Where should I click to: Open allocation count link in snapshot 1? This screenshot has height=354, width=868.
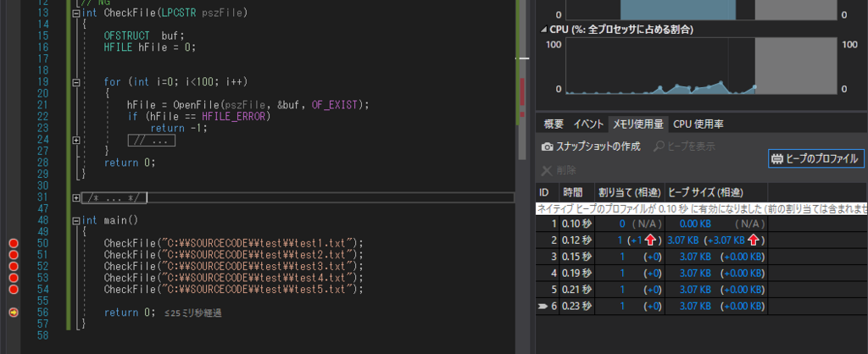tap(622, 224)
